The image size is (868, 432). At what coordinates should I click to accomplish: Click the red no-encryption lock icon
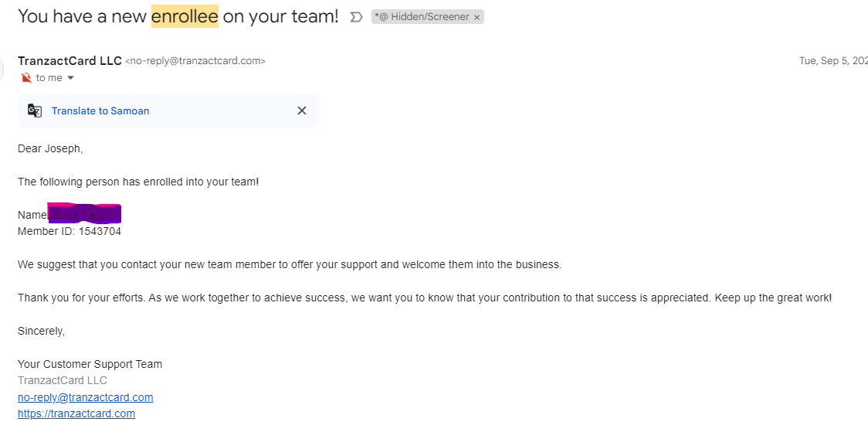click(x=25, y=77)
